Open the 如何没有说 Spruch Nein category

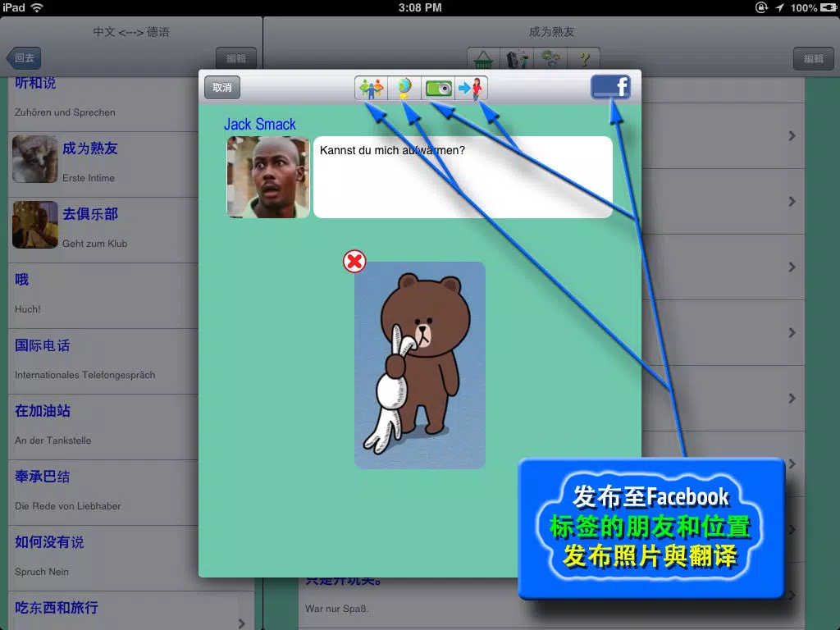tap(103, 558)
